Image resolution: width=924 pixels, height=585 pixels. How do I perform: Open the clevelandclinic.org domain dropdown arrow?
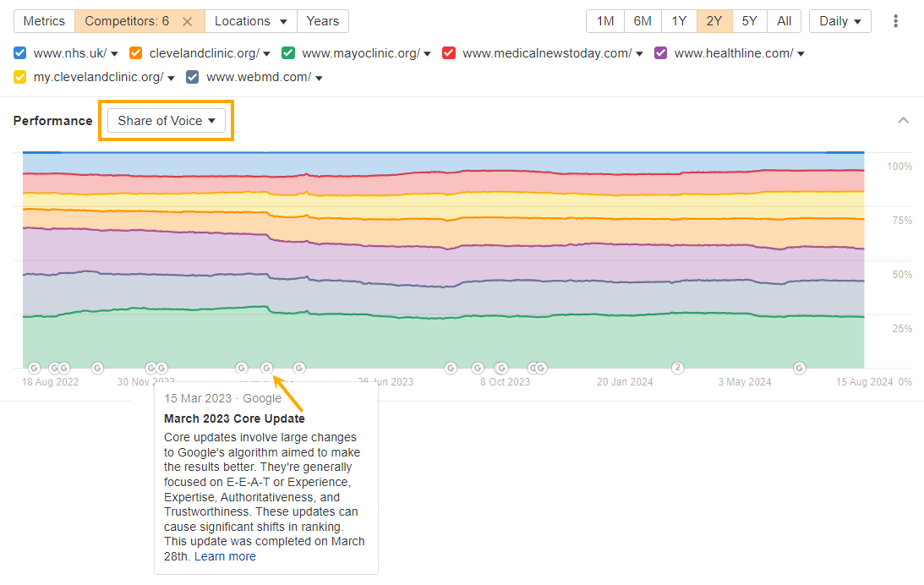click(x=266, y=52)
